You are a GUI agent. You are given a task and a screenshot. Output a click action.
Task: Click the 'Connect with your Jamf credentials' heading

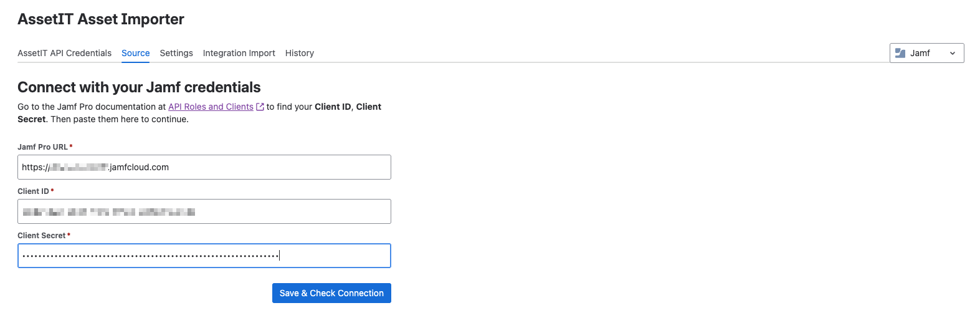[139, 87]
